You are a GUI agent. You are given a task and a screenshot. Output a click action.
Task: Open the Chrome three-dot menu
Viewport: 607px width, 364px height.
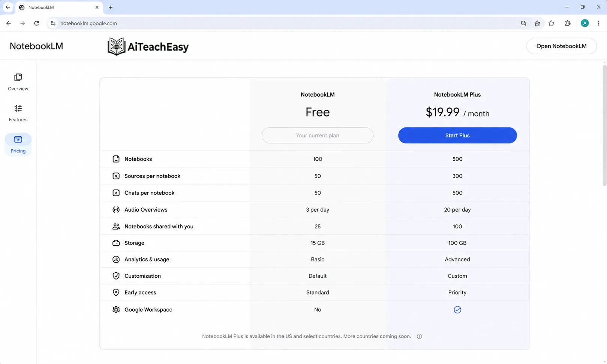point(598,23)
